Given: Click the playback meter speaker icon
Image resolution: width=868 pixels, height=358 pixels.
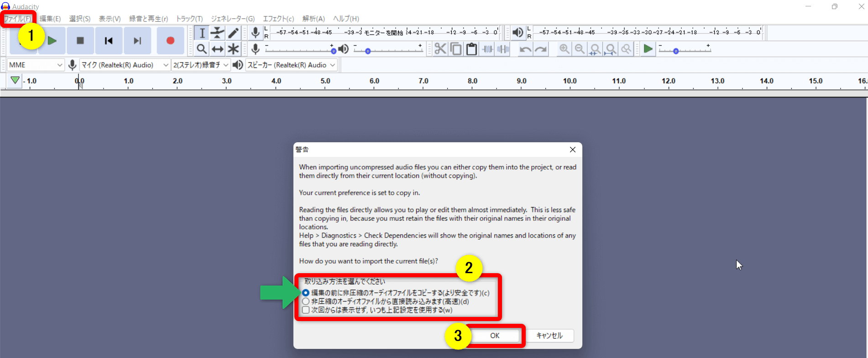Looking at the screenshot, I should [518, 33].
